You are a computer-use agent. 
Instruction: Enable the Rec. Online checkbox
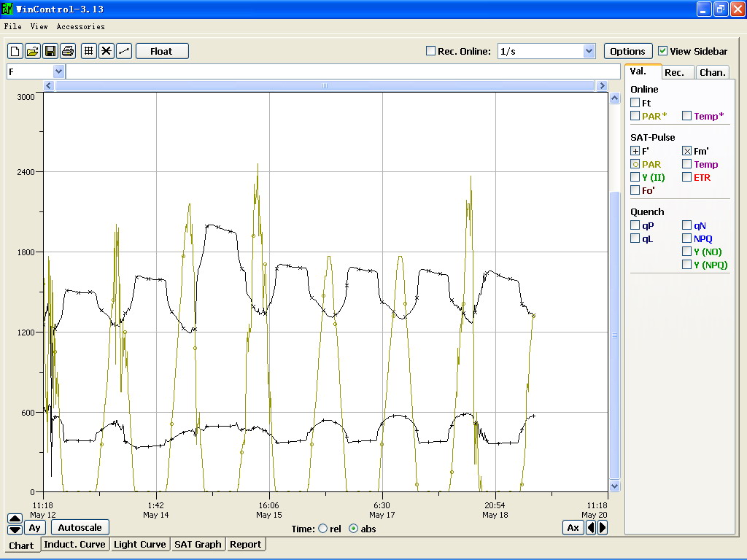pyautogui.click(x=431, y=51)
